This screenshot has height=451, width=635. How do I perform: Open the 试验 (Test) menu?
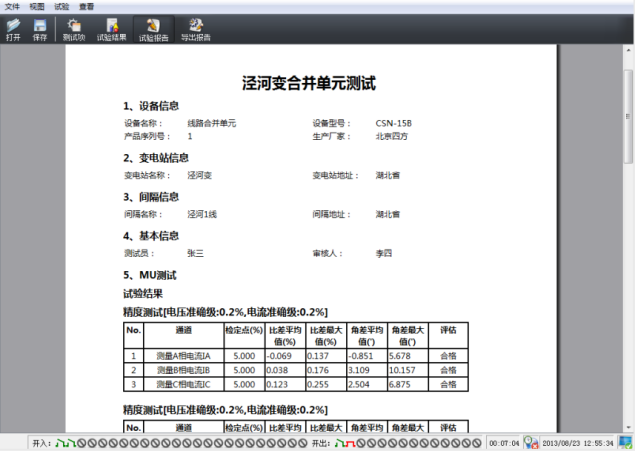coord(62,6)
